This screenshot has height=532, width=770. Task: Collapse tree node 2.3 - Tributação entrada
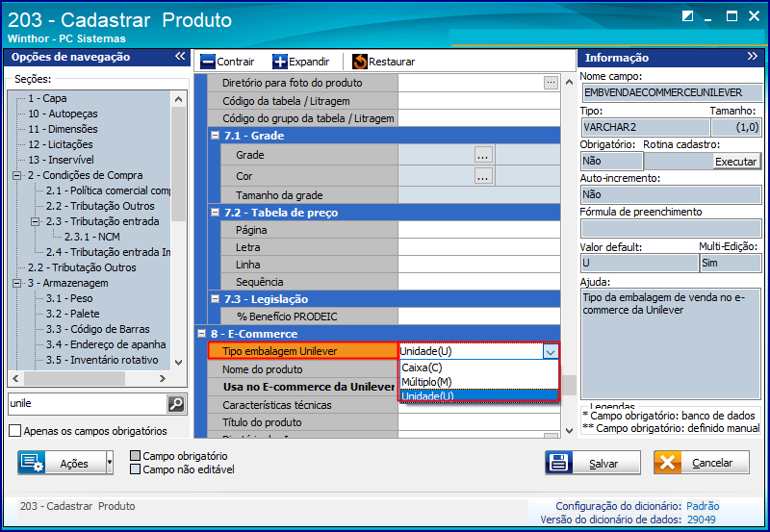click(35, 221)
